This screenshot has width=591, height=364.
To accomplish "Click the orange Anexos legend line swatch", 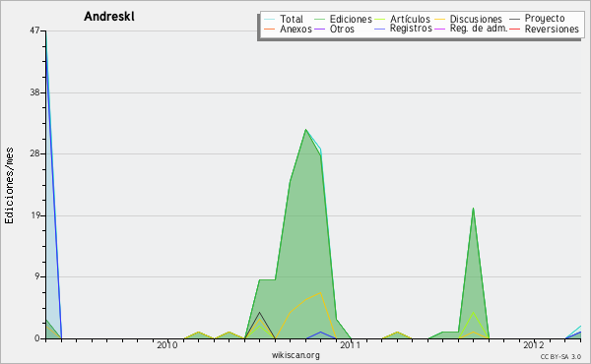I will [270, 29].
